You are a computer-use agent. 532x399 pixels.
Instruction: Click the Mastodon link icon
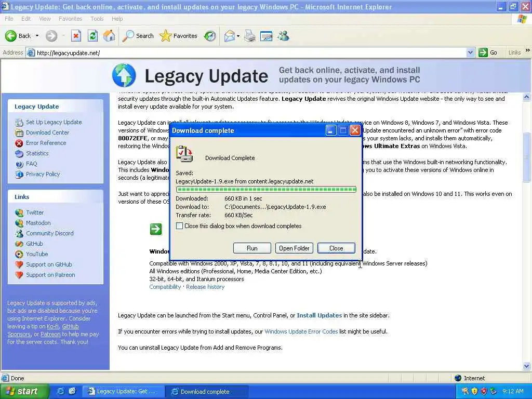click(x=19, y=223)
